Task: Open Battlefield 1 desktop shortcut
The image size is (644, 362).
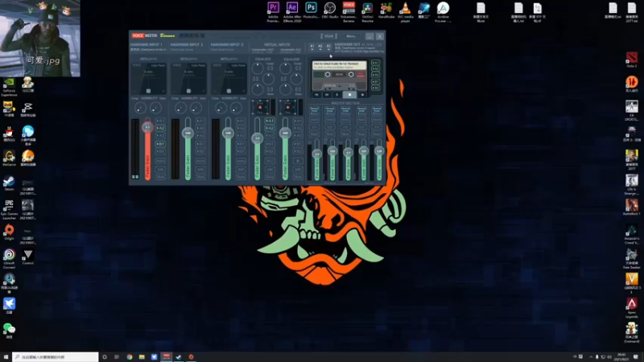Action: (x=632, y=208)
